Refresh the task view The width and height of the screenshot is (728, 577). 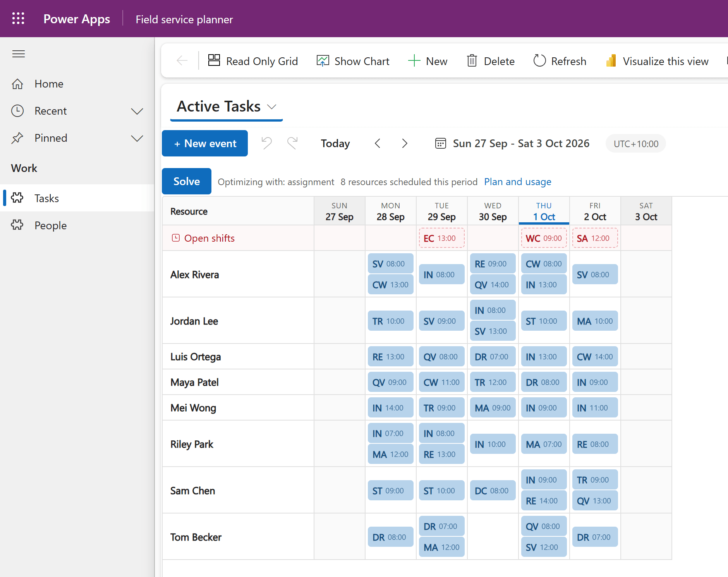coord(560,61)
